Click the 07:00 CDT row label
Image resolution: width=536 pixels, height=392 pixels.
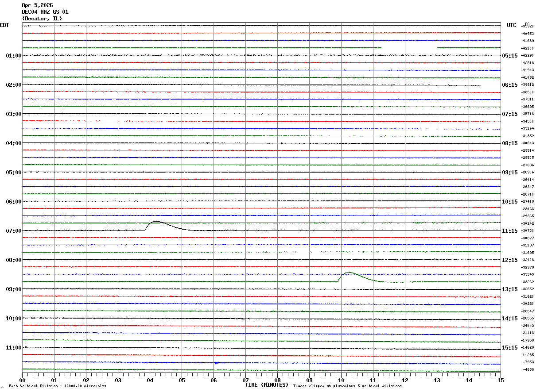[x=14, y=231]
